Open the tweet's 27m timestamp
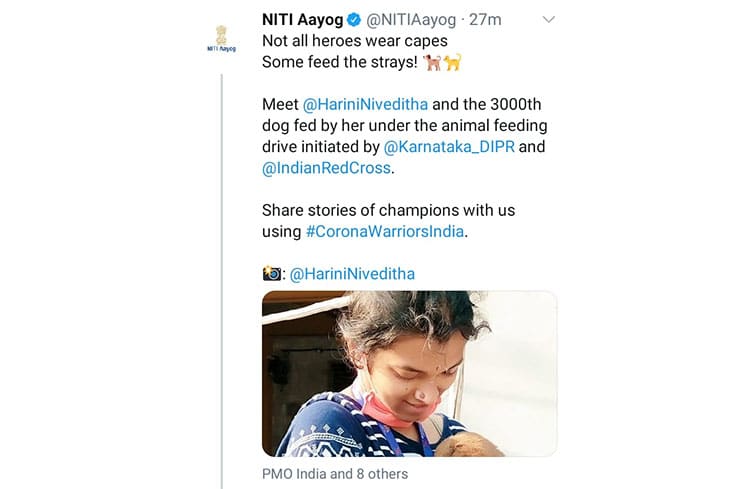This screenshot has height=489, width=750. coord(485,20)
